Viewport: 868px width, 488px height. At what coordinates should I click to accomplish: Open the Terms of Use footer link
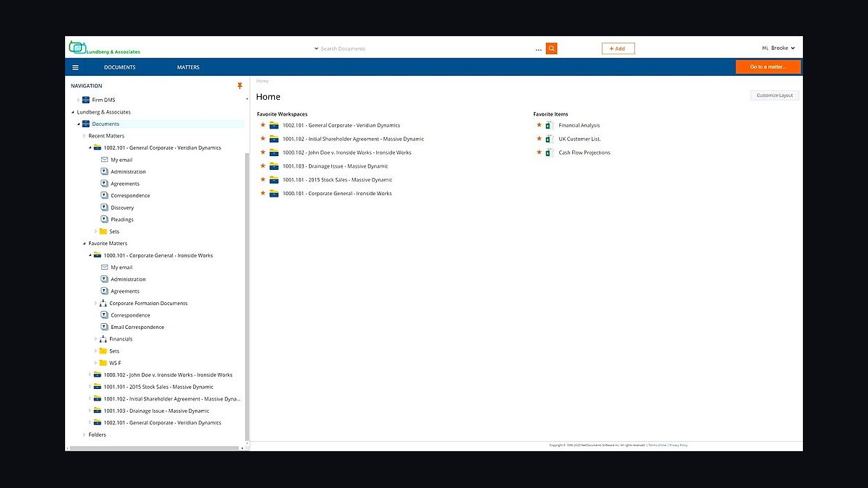tap(657, 445)
